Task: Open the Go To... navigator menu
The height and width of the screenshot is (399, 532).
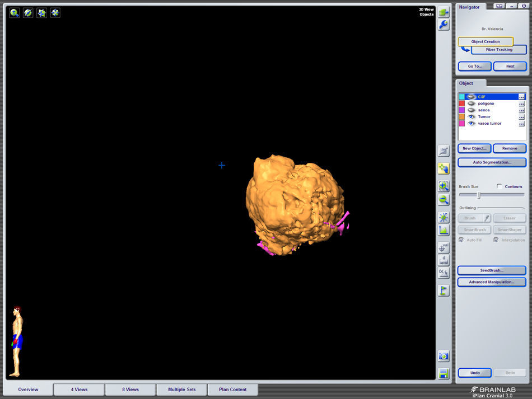Action: [475, 66]
